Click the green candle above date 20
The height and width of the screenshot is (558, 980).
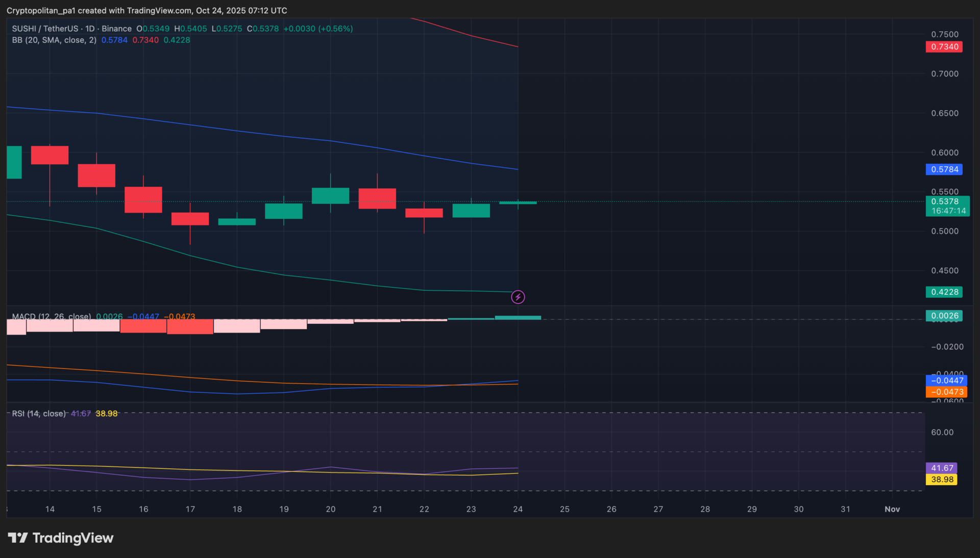[330, 195]
